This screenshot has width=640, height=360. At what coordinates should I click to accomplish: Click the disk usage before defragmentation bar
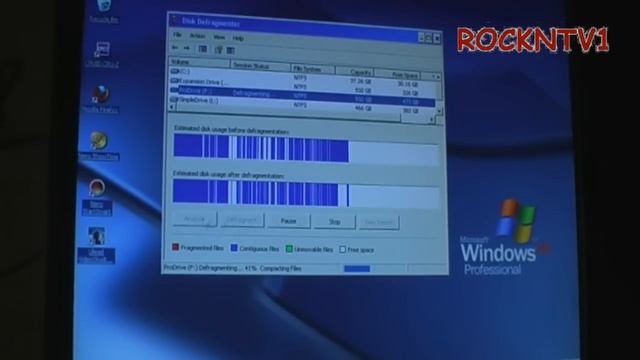click(x=306, y=150)
